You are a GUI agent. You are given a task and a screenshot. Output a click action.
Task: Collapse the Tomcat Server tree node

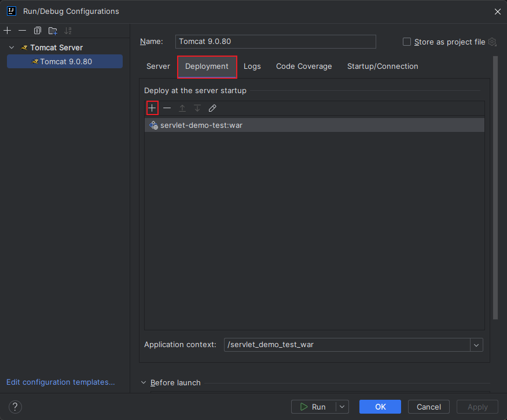(12, 47)
